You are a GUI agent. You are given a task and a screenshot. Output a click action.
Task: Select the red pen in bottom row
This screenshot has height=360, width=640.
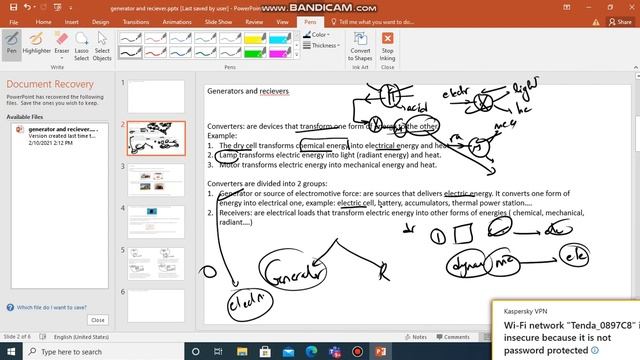[x=155, y=52]
